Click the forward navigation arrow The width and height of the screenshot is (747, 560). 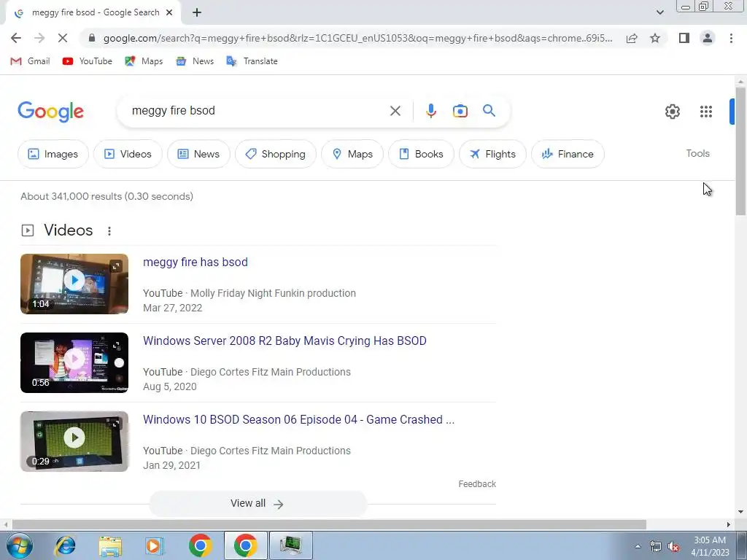click(x=39, y=38)
